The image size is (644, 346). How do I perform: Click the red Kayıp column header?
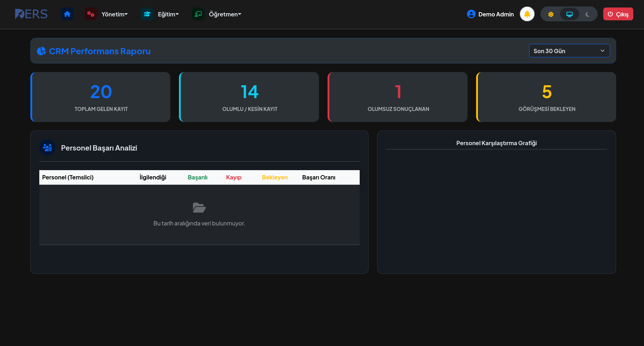pyautogui.click(x=234, y=177)
